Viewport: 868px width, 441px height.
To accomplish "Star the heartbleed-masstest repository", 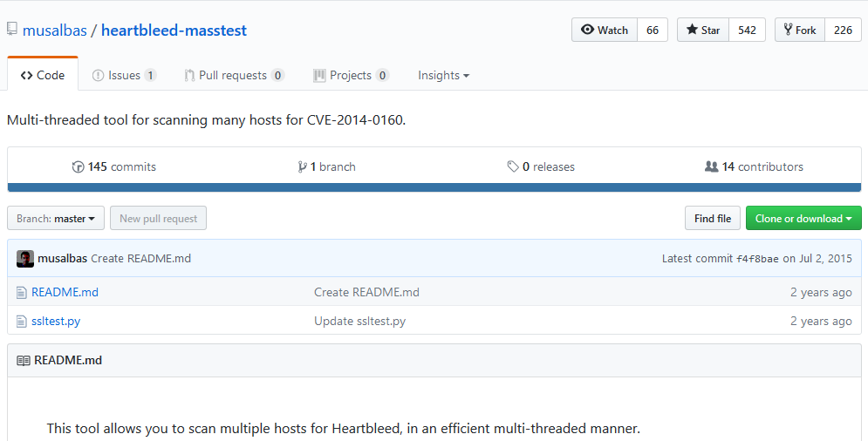I will (x=703, y=30).
